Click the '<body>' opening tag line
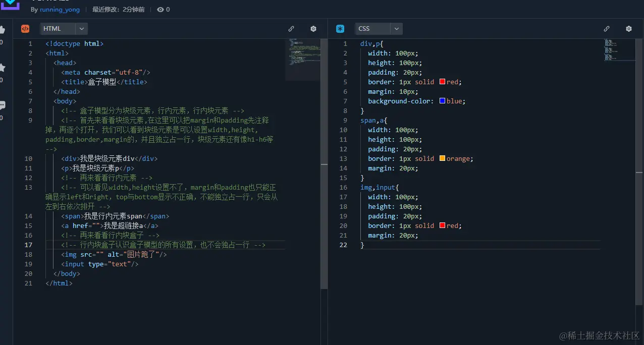The image size is (644, 345). 65,101
